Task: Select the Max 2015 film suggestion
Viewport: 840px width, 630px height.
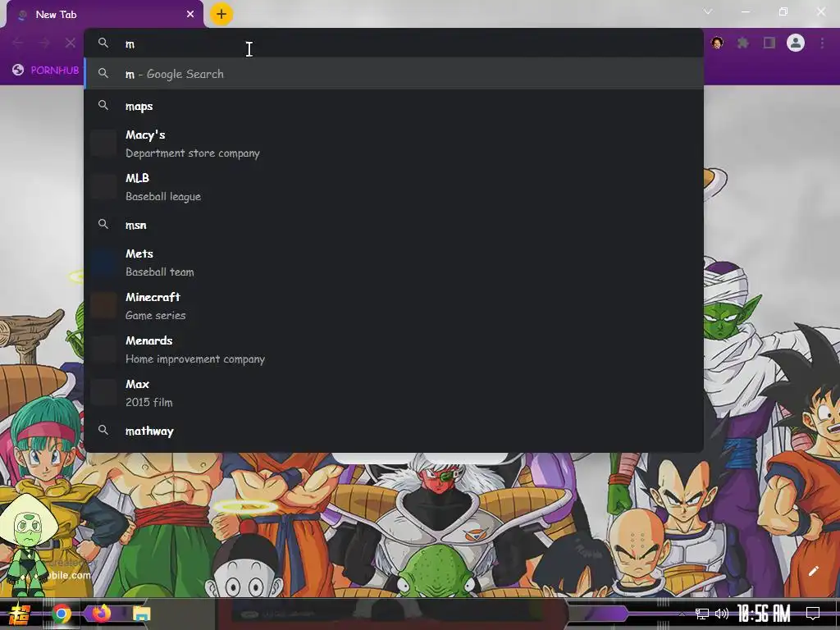Action: coord(393,393)
